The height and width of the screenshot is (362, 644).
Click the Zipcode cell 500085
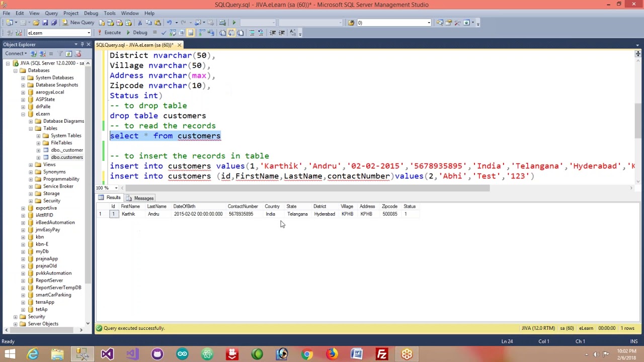pyautogui.click(x=390, y=214)
